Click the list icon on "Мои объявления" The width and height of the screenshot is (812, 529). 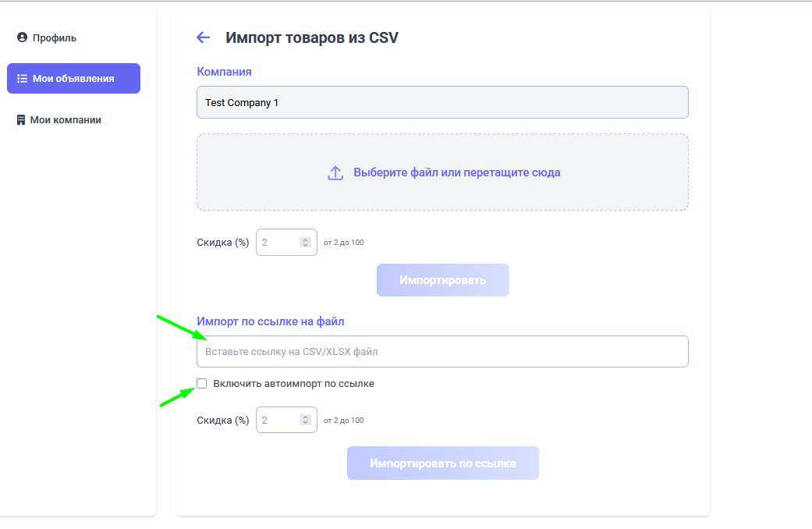coord(21,78)
